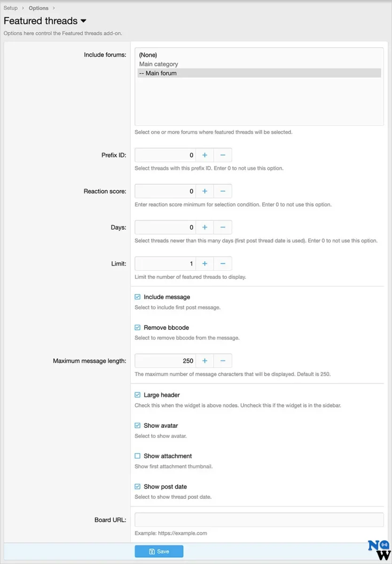Save the Featured threads options
Viewport: 392px width, 564px height.
pyautogui.click(x=159, y=551)
